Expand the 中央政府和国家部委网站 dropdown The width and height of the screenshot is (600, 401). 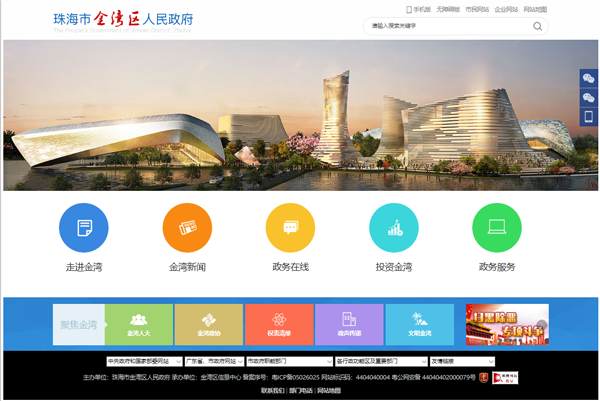pyautogui.click(x=143, y=361)
